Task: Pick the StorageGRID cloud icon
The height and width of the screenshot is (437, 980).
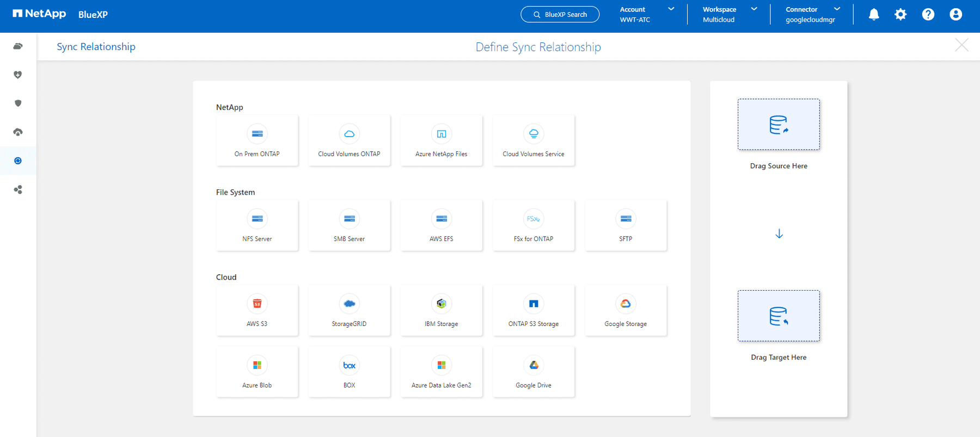Action: point(350,304)
